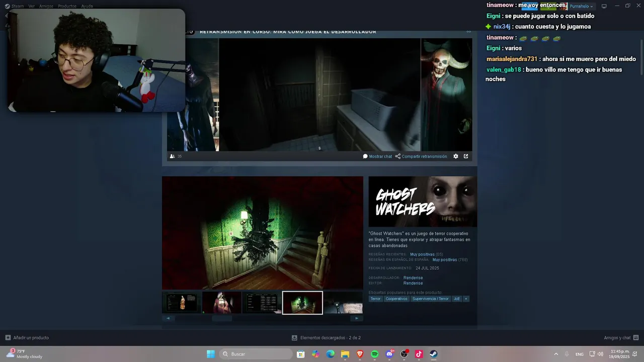
Task: Click the Cooperativos tag
Action: click(x=396, y=299)
